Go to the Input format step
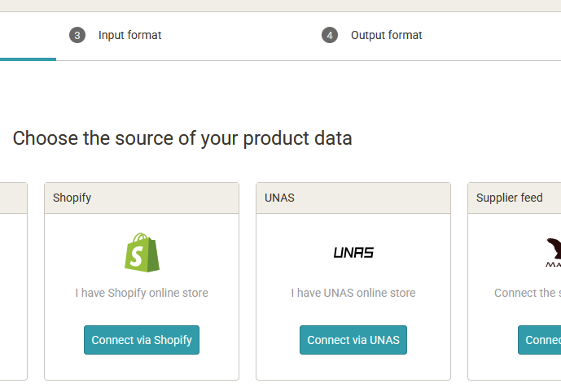561x392 pixels. click(129, 35)
